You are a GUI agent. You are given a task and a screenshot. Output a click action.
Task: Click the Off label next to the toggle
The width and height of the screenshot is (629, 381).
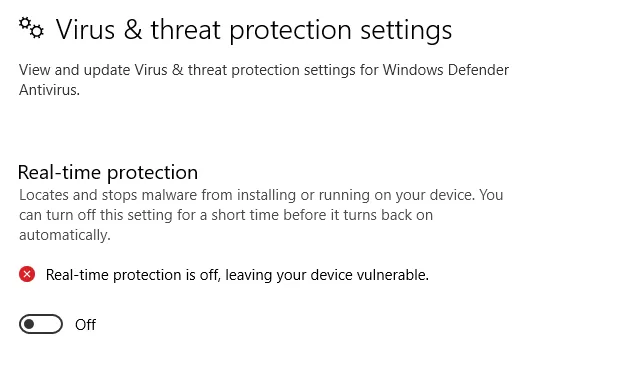[x=85, y=324]
